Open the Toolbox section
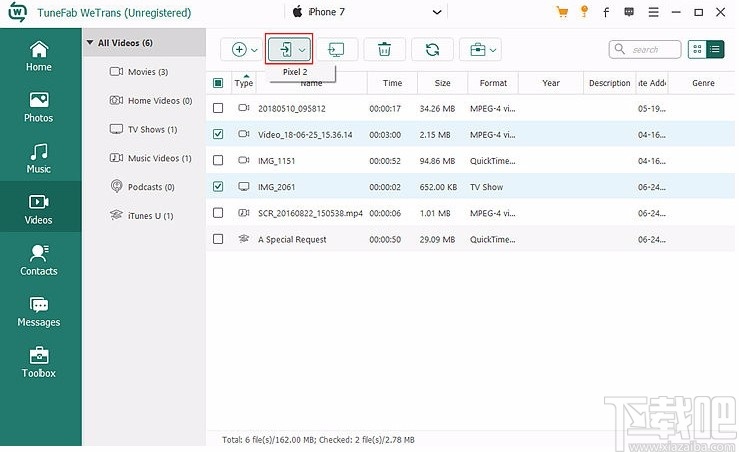The image size is (739, 452). coord(39,362)
